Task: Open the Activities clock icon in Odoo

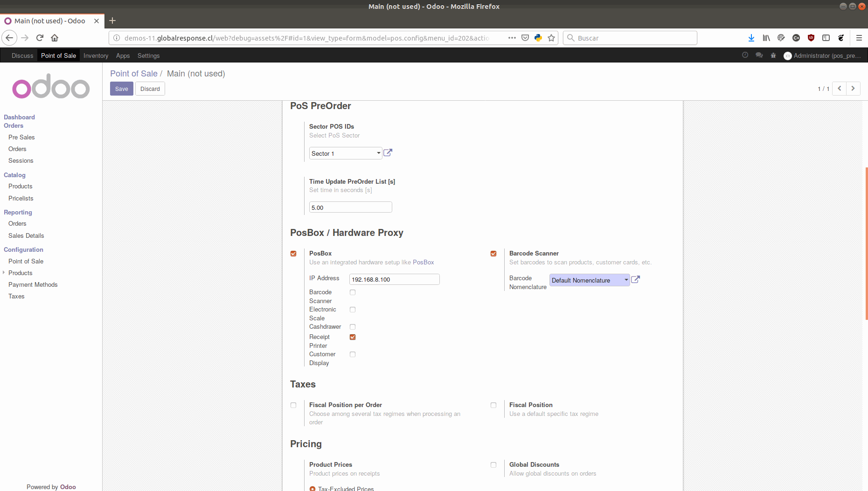Action: pos(745,55)
